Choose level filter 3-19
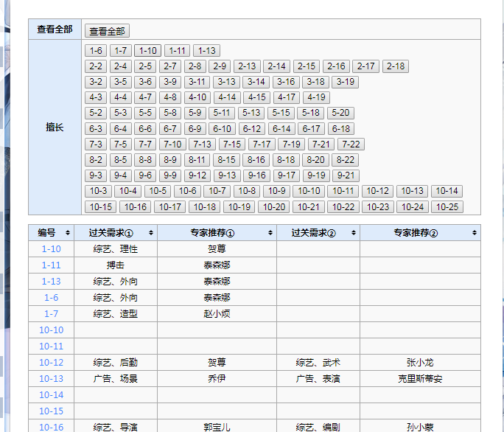504x432 pixels. point(346,82)
